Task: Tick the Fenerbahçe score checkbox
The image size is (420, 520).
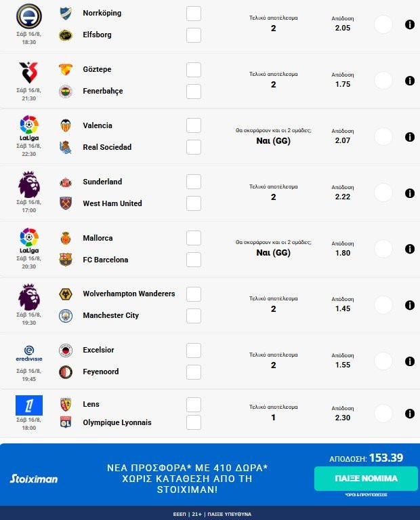Action: (x=194, y=92)
